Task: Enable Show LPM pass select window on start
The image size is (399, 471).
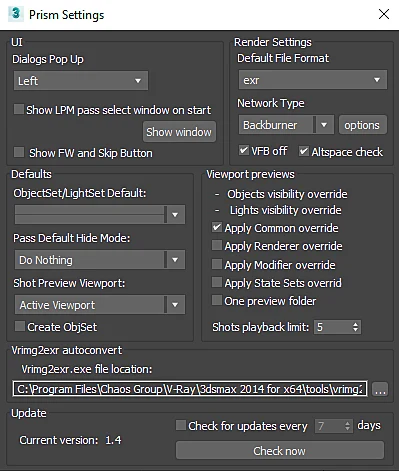Action: pyautogui.click(x=19, y=109)
